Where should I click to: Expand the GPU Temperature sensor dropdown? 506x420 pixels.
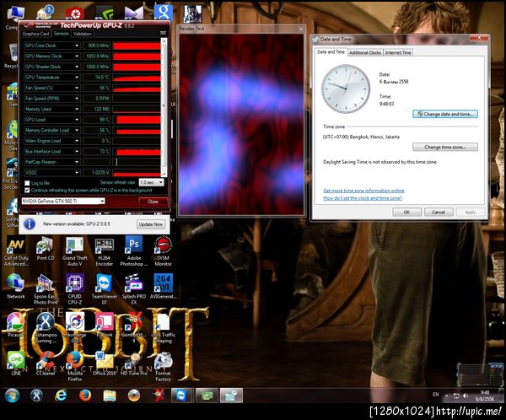[x=77, y=78]
